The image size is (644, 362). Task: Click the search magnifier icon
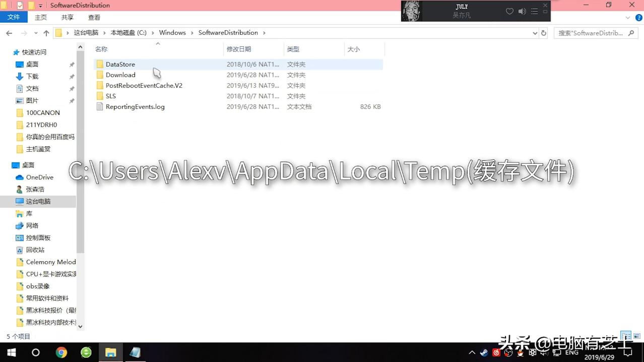(x=631, y=33)
